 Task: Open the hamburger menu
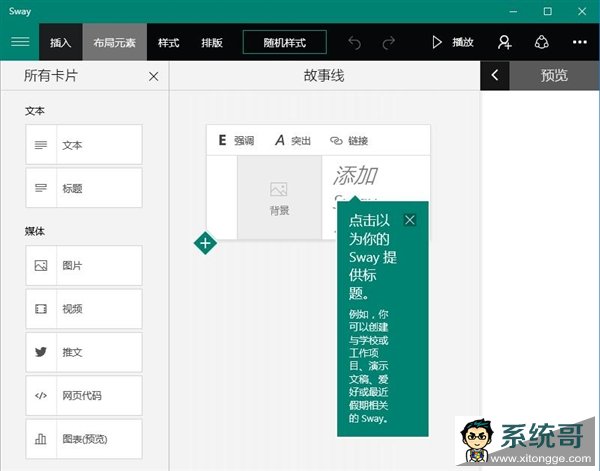pyautogui.click(x=20, y=42)
